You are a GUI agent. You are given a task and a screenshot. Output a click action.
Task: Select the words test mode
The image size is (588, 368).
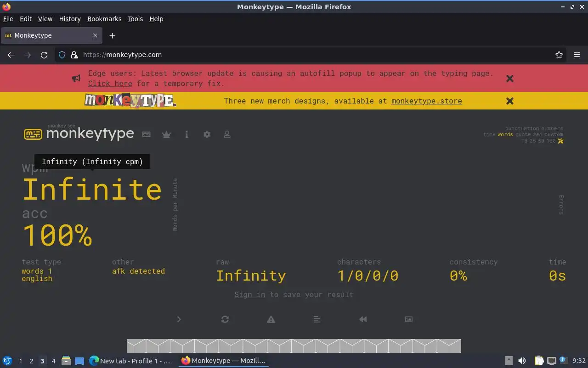505,135
